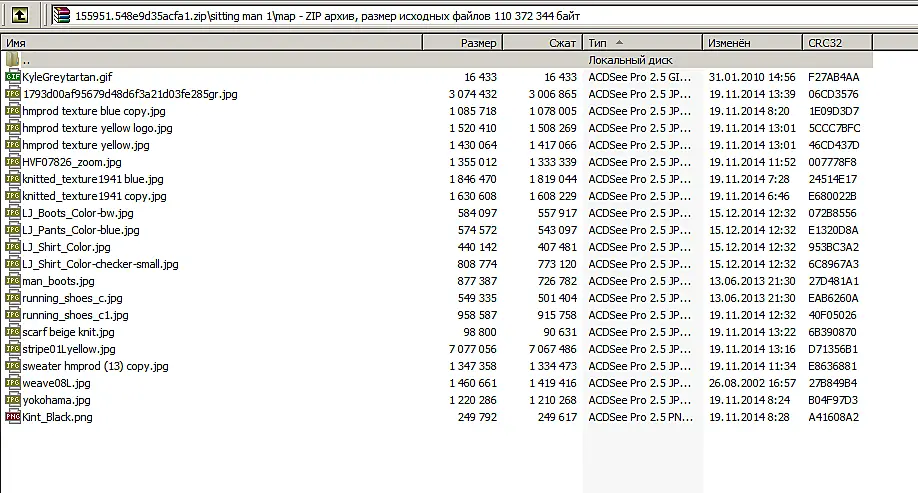Sort files by the Имя column header

coord(211,43)
